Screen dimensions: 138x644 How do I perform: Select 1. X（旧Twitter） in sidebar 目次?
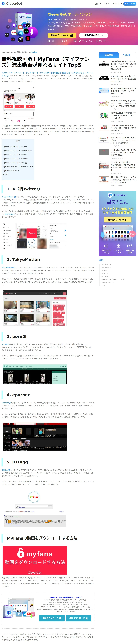106,264
